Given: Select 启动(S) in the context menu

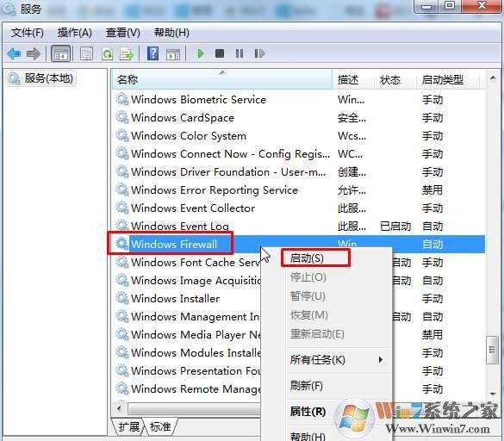Looking at the screenshot, I should tap(307, 258).
